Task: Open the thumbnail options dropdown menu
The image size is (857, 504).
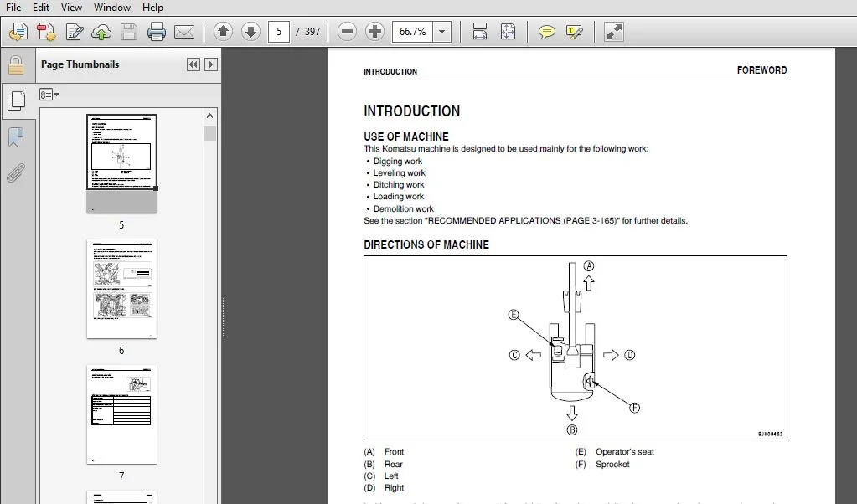Action: point(49,95)
